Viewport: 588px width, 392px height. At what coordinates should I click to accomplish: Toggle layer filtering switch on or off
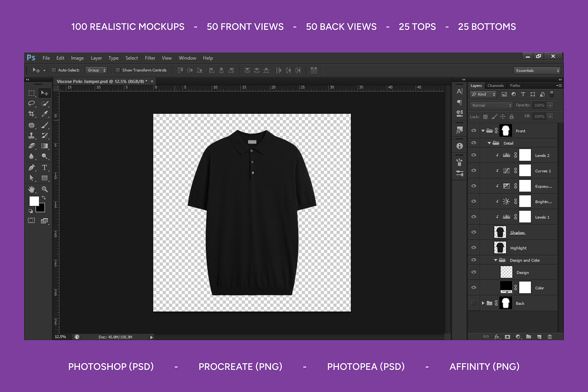coord(552,94)
